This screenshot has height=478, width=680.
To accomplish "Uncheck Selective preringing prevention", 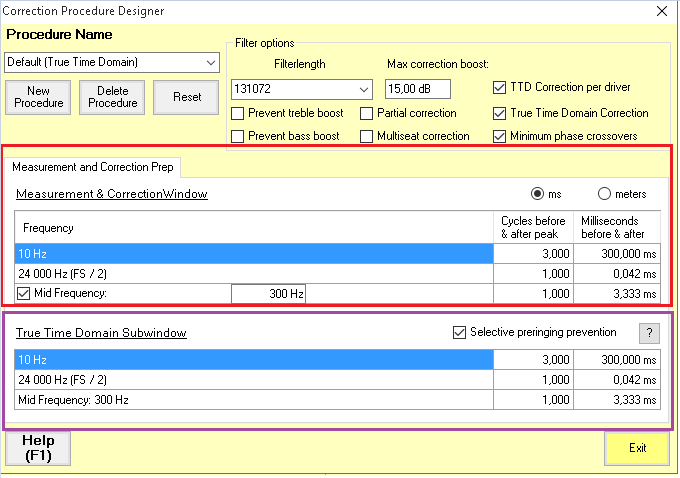I will pyautogui.click(x=460, y=332).
